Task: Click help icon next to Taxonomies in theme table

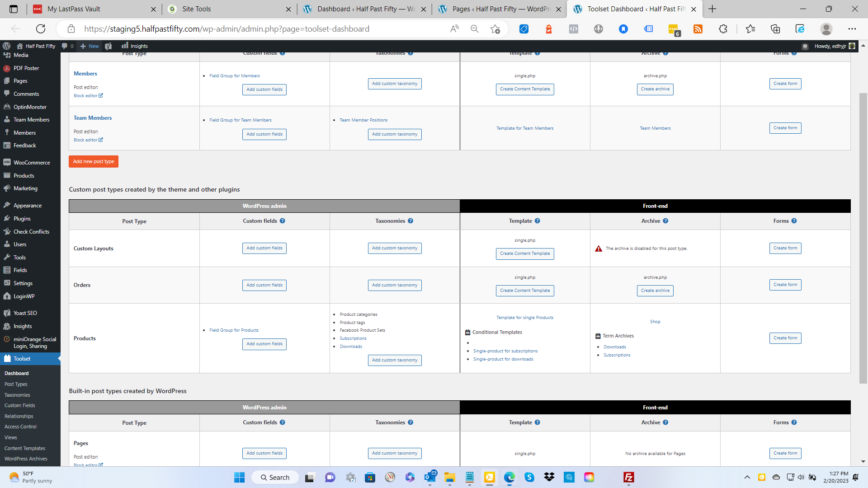Action: (x=410, y=221)
